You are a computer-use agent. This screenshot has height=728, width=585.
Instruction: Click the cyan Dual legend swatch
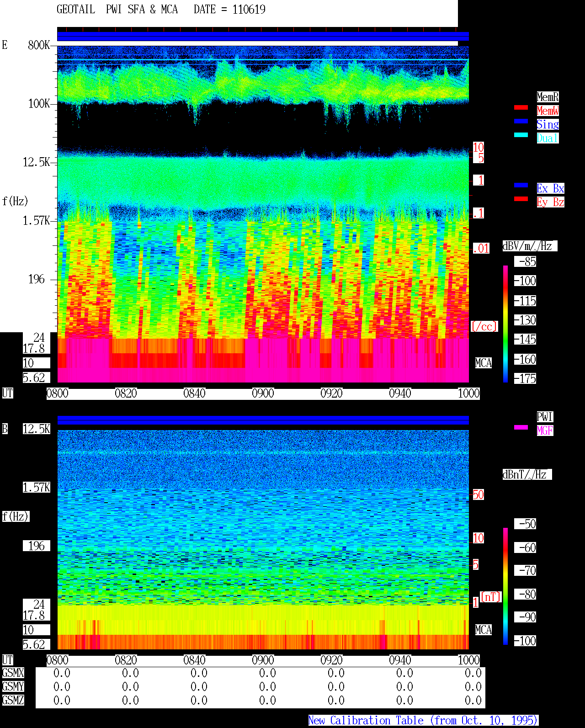pyautogui.click(x=521, y=135)
